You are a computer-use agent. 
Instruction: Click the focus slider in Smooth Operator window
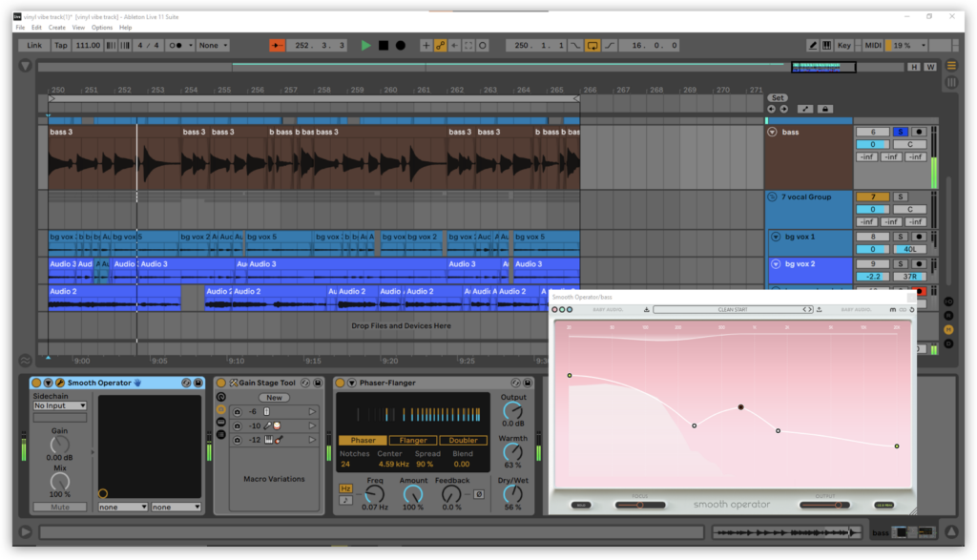(x=640, y=505)
